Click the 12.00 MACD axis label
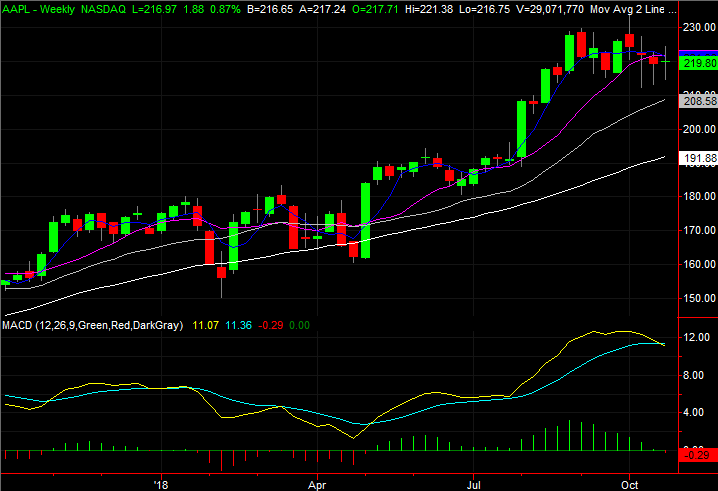718x491 pixels. (x=696, y=337)
